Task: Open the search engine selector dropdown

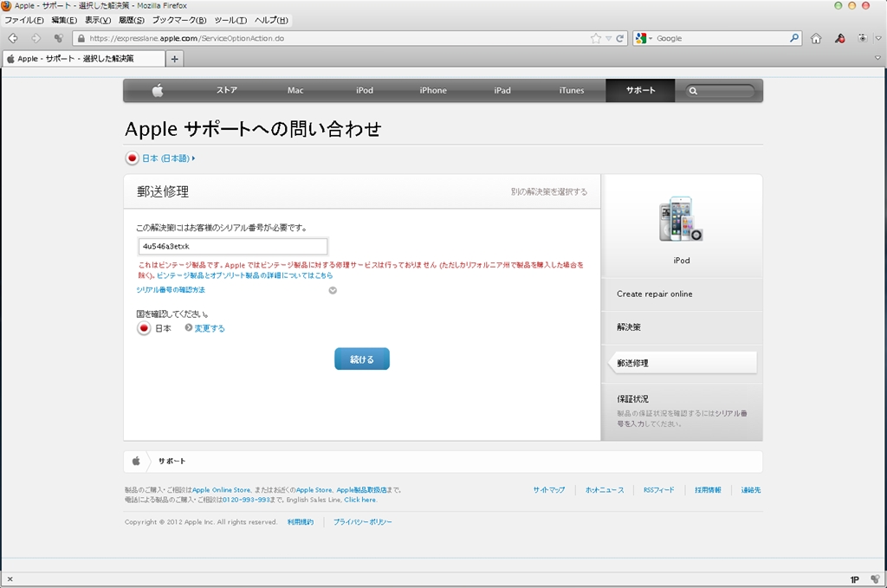Action: [644, 38]
